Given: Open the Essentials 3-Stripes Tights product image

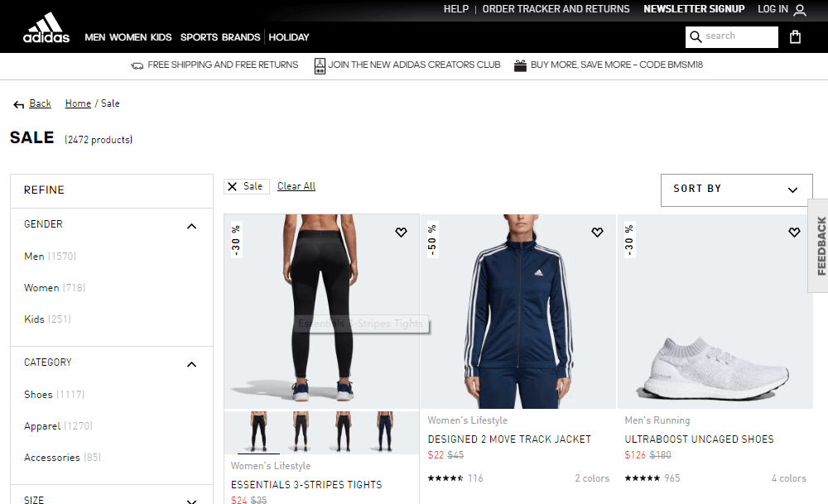Looking at the screenshot, I should point(321,311).
